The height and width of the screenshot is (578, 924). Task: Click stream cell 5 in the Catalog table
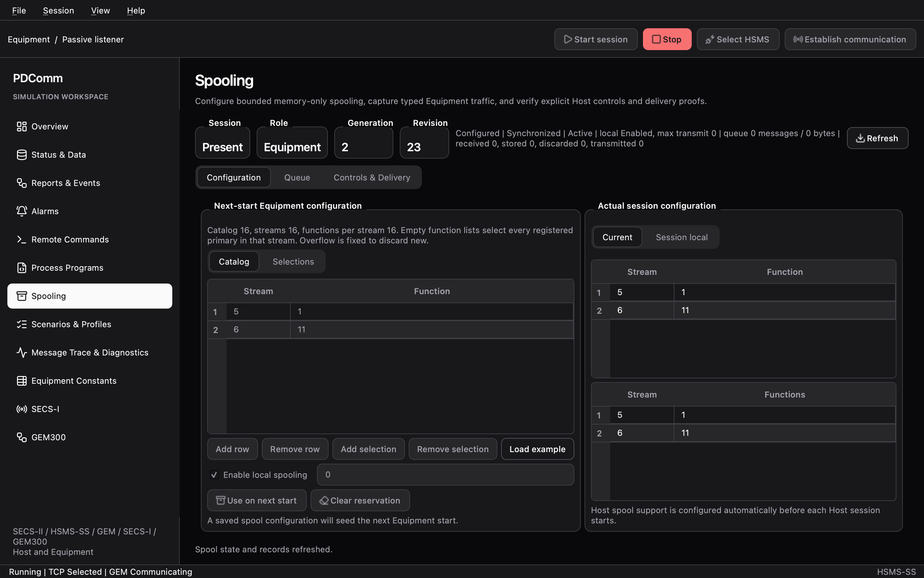pos(258,311)
